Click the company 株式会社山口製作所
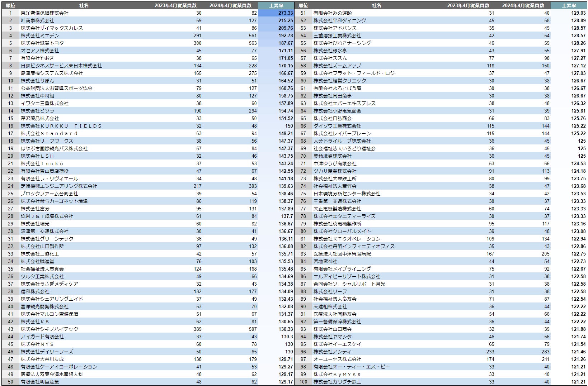This screenshot has width=588, height=386. coord(42,246)
